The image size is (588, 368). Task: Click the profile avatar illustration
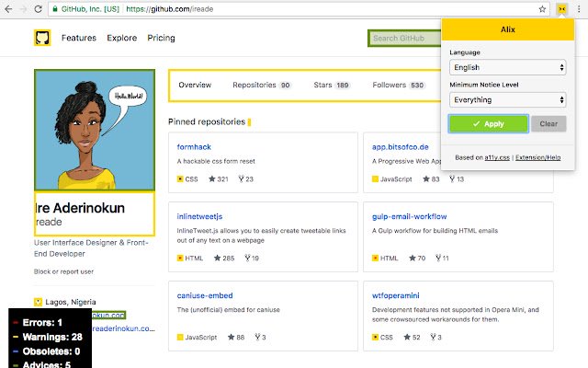(95, 130)
